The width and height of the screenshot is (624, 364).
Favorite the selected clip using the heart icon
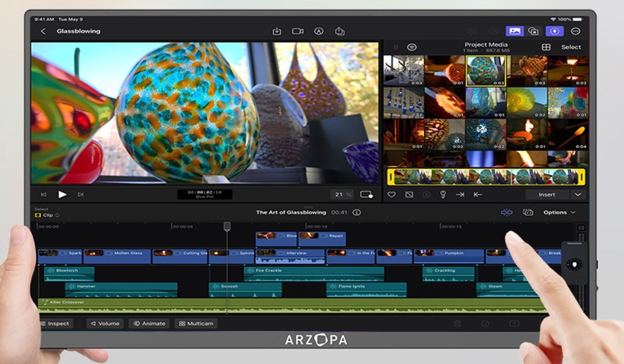pyautogui.click(x=392, y=194)
